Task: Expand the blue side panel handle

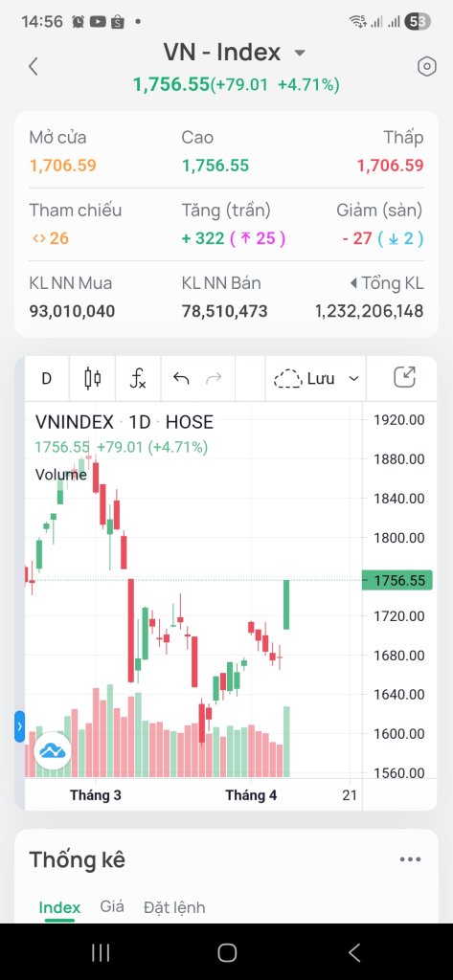Action: 19,726
